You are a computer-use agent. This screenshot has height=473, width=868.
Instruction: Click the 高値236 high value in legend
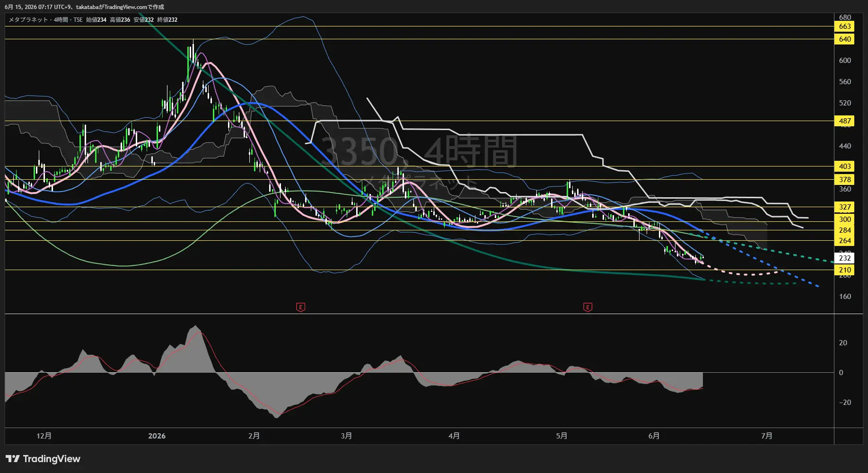(120, 20)
